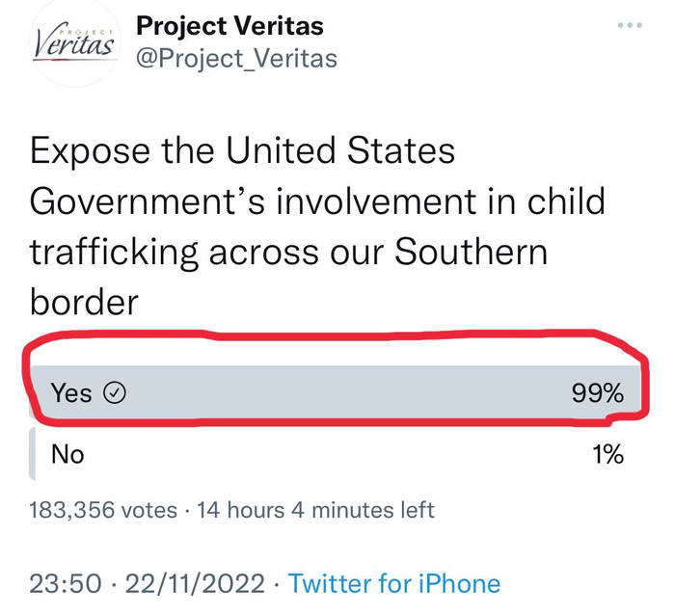The height and width of the screenshot is (616, 675).
Task: Click the checkmark icon beside Yes
Action: click(x=115, y=393)
